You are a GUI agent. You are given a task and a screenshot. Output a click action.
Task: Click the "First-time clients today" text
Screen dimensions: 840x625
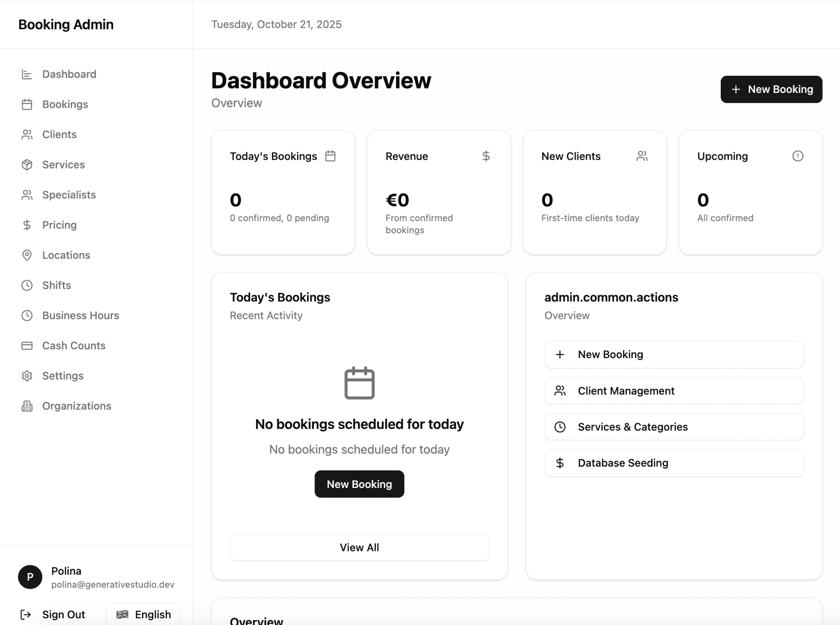(x=590, y=218)
